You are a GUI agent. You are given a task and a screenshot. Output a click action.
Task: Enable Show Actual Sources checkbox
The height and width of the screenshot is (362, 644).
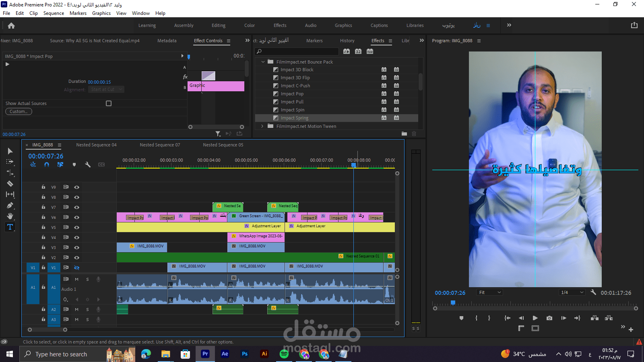tap(109, 103)
